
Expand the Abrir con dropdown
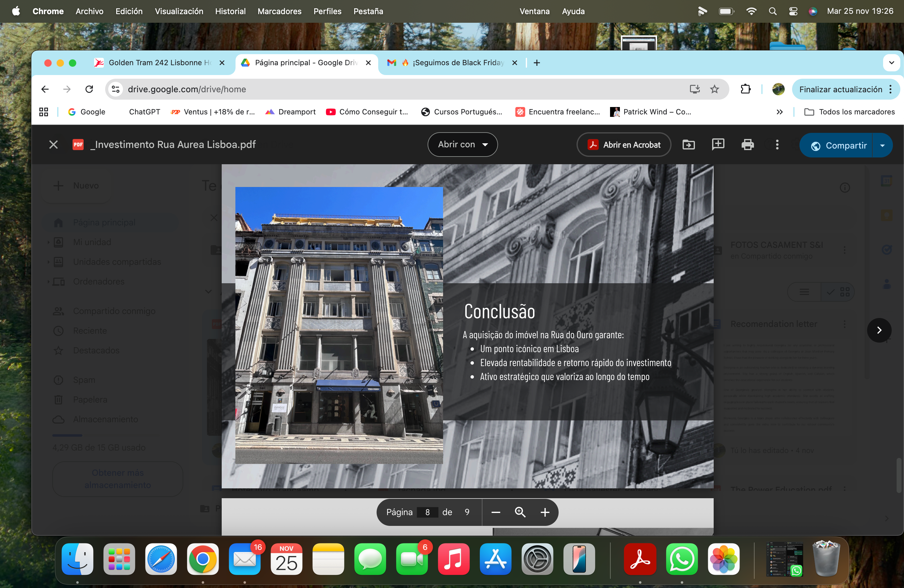pyautogui.click(x=462, y=145)
